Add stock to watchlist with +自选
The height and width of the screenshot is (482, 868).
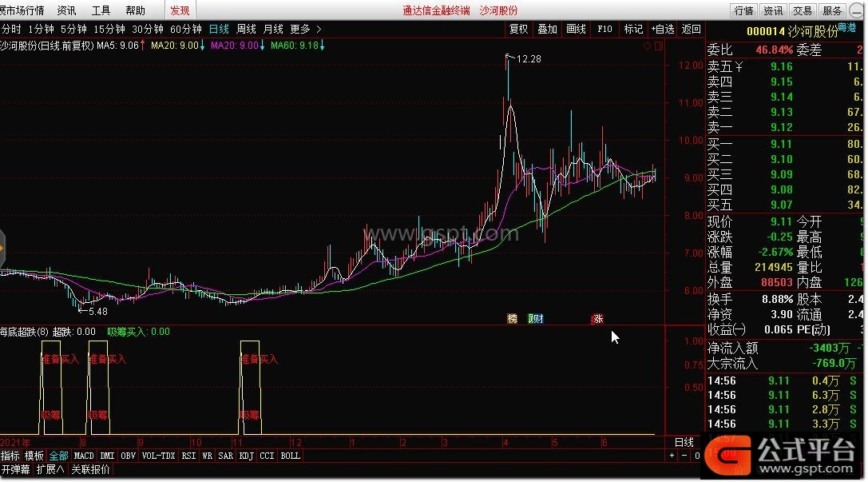662,29
